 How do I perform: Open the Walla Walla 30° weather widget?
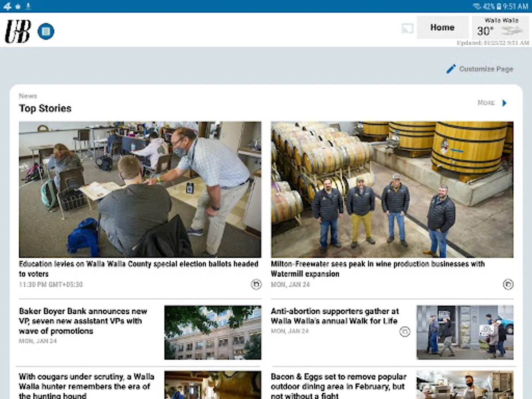(x=501, y=27)
